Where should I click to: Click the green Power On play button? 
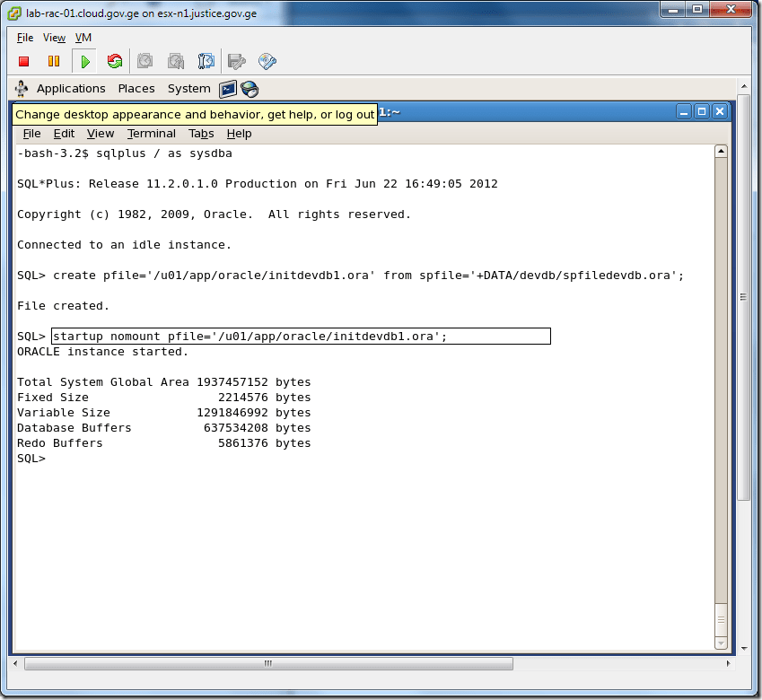84,62
